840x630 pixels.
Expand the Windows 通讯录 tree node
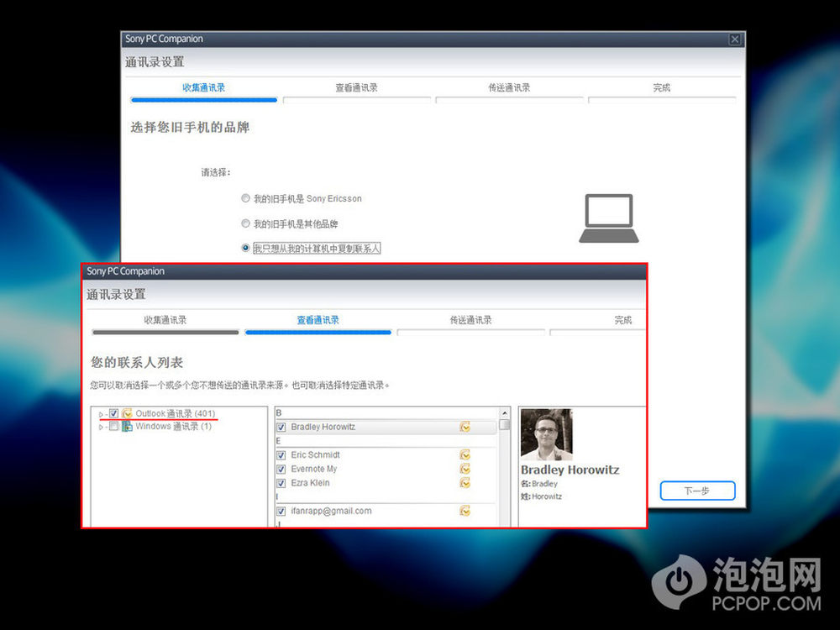pyautogui.click(x=101, y=427)
